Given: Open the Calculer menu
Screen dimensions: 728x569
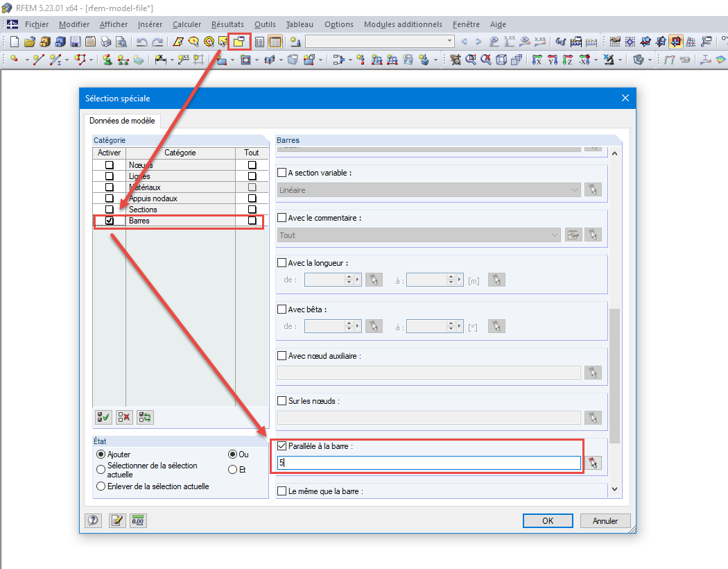Looking at the screenshot, I should point(187,24).
